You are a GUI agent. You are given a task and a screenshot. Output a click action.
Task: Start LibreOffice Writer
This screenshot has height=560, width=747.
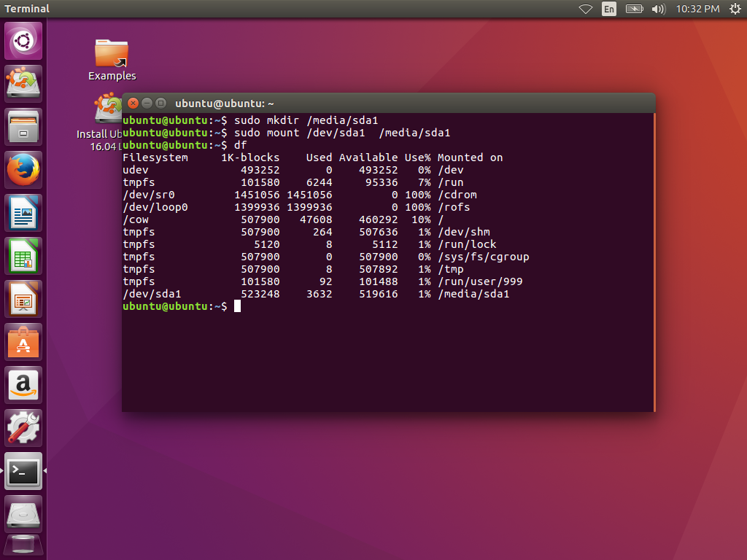(23, 212)
